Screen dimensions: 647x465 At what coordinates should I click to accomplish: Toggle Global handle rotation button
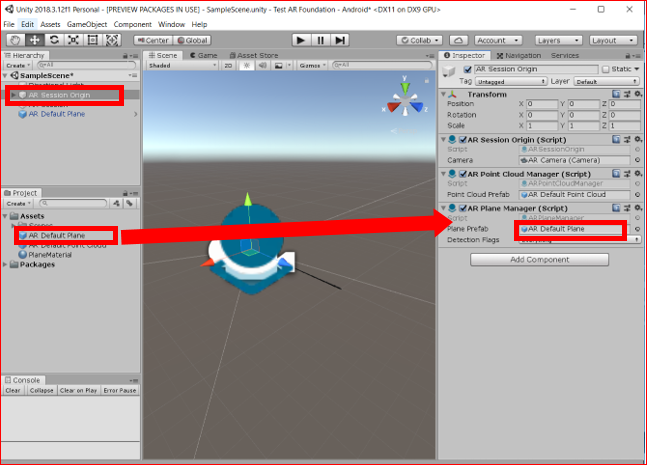tap(192, 40)
